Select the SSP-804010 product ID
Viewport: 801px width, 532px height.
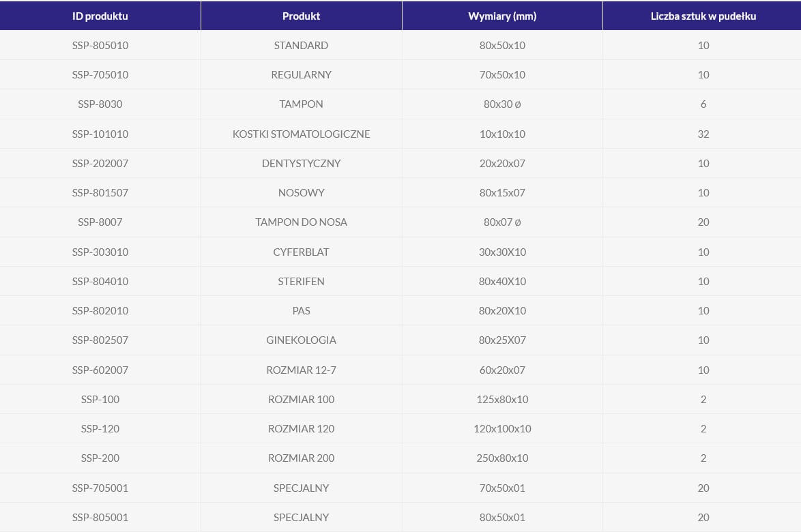[100, 282]
